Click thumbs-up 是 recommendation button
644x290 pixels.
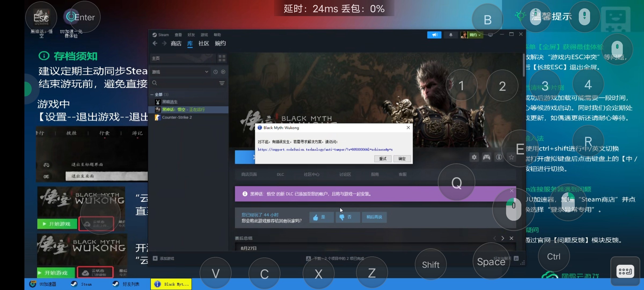tap(321, 217)
